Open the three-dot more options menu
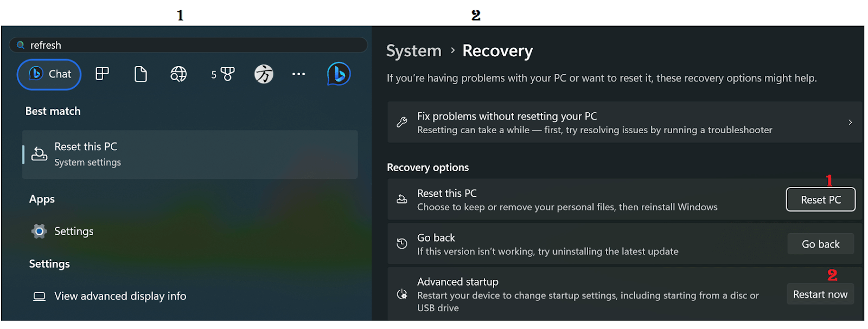Screen dimensions: 868x329 tap(298, 74)
